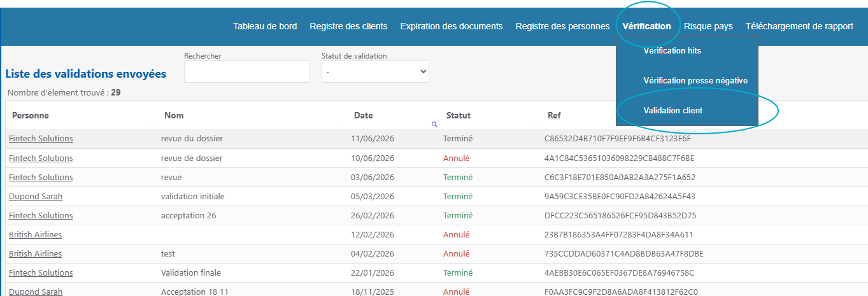Select reference 735CCDDAD60371C4AD8BDB63A47F8DBE
Screen dimensions: 868x296
tap(624, 253)
